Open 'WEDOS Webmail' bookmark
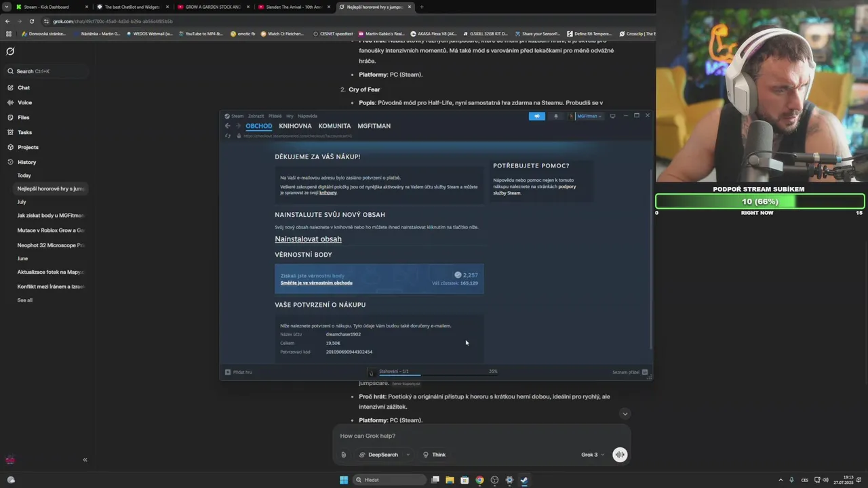The height and width of the screenshot is (488, 868). [150, 33]
